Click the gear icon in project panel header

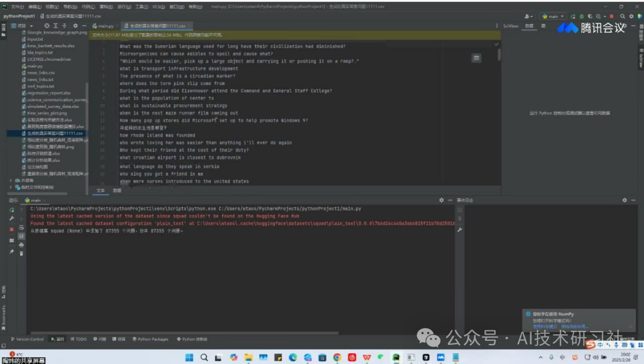[x=75, y=26]
